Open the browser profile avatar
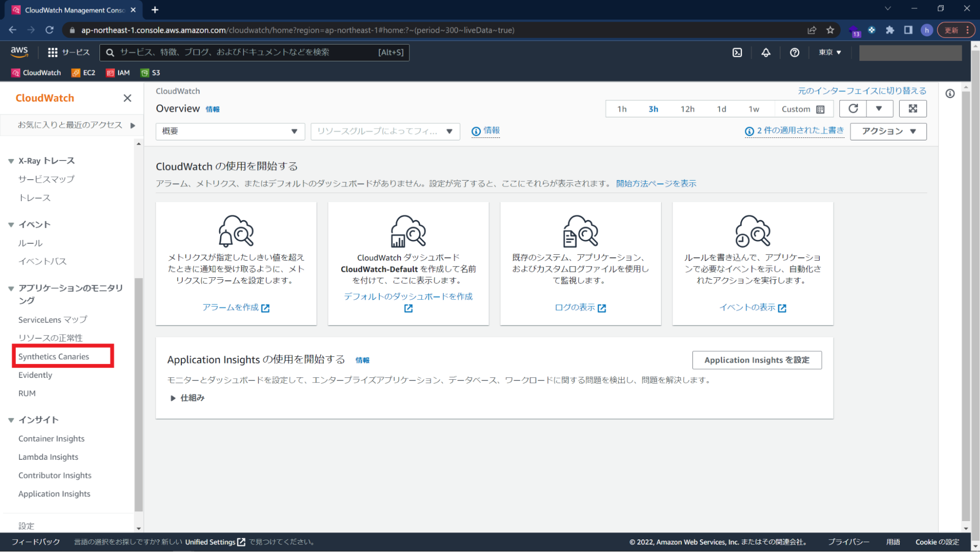This screenshot has width=980, height=552. tap(926, 30)
